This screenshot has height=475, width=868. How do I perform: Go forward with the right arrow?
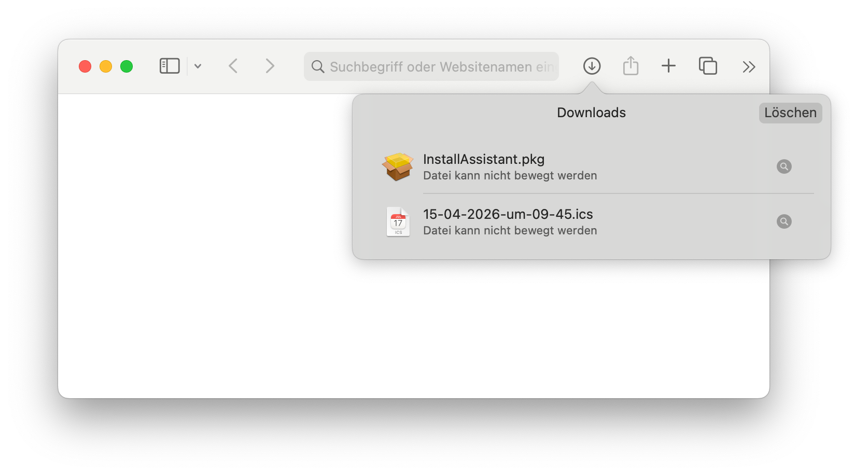270,66
